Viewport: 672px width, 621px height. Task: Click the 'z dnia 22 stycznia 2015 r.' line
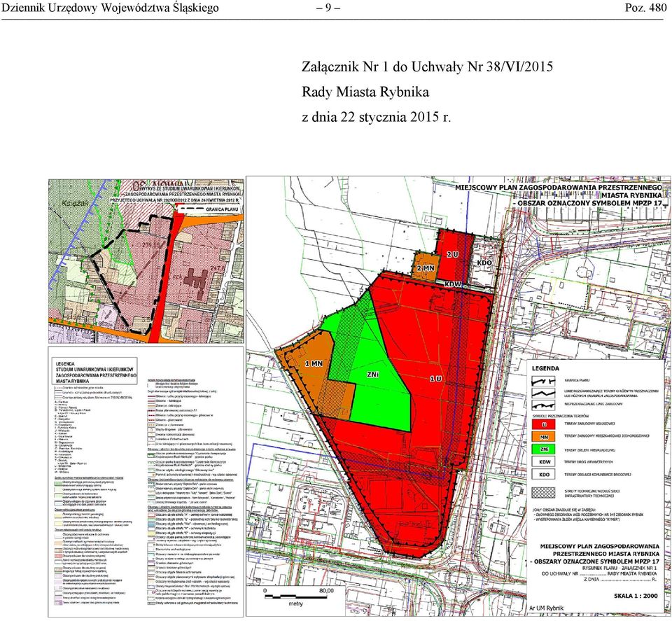(377, 117)
